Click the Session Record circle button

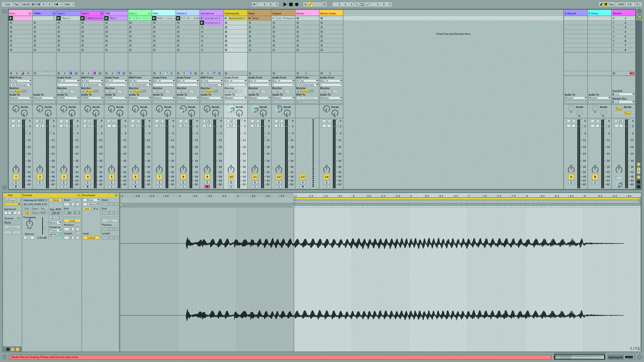pos(325,4)
